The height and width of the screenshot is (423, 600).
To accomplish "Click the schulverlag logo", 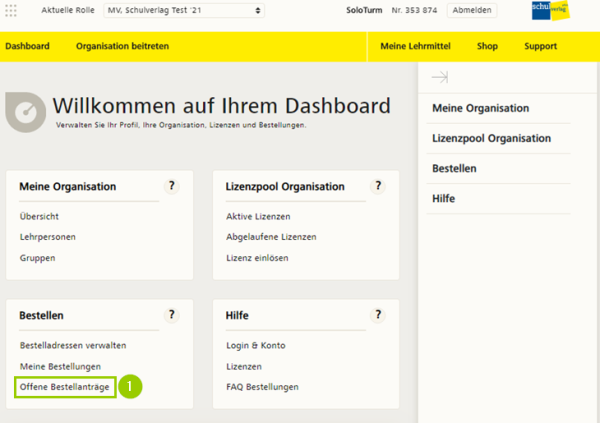I will pyautogui.click(x=550, y=10).
